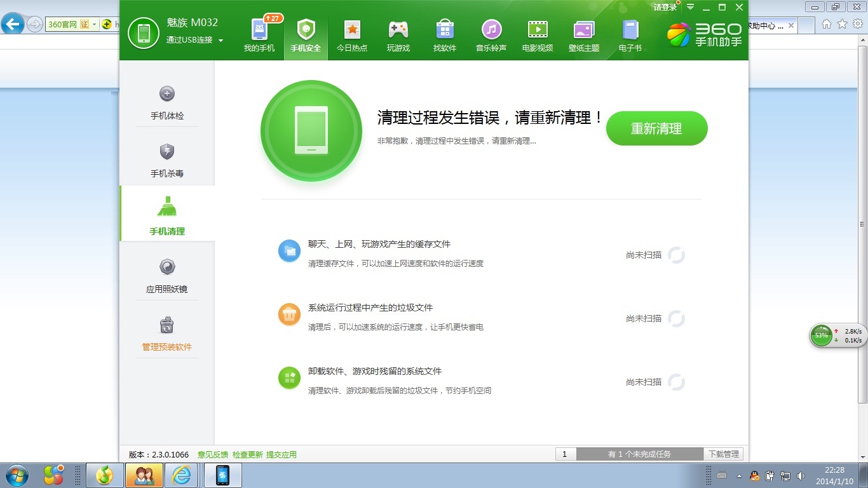Click the 请登录 login link
This screenshot has width=868, height=488.
[x=665, y=8]
